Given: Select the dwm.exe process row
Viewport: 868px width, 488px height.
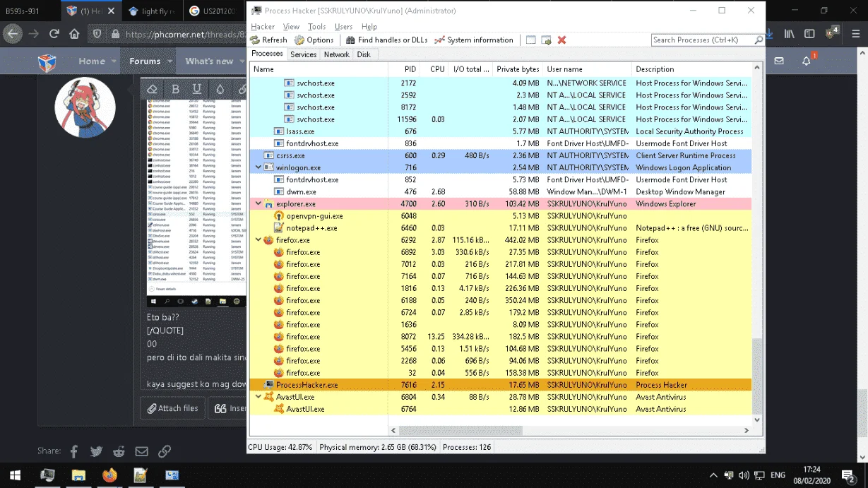Looking at the screenshot, I should point(500,192).
